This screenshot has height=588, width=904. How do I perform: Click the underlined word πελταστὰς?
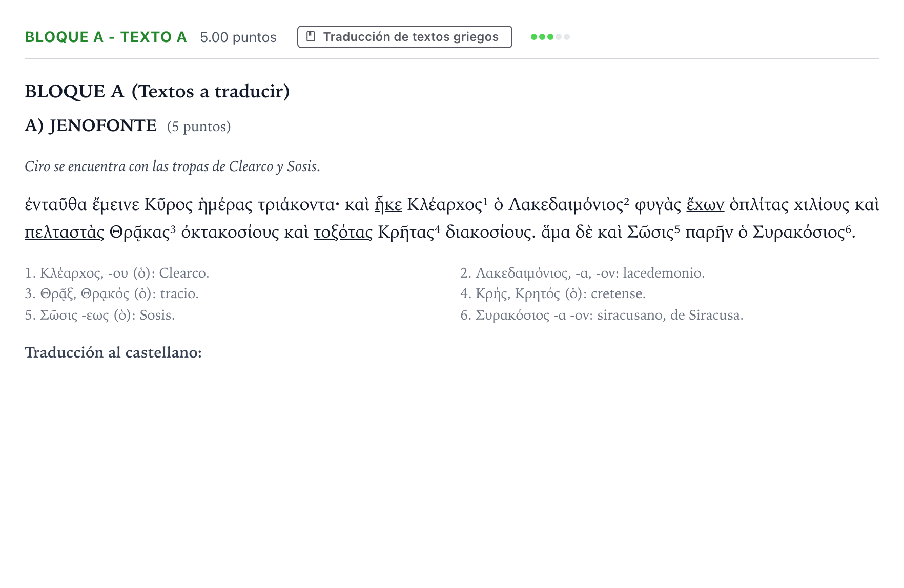tap(65, 232)
